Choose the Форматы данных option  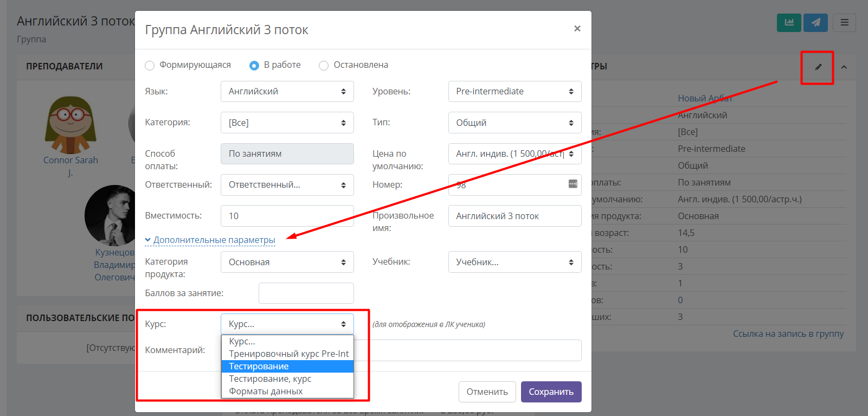pos(287,392)
